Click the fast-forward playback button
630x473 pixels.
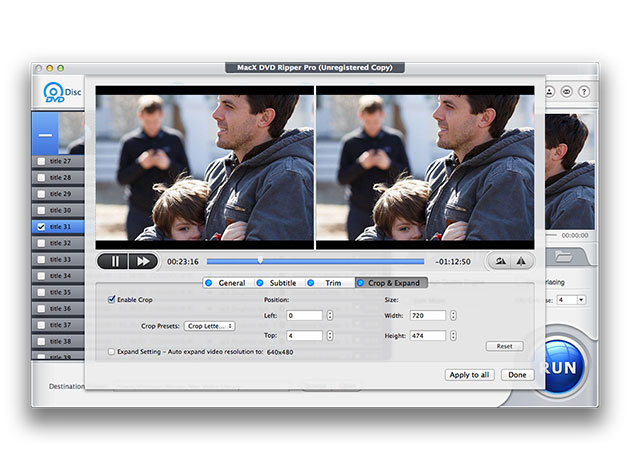click(143, 262)
